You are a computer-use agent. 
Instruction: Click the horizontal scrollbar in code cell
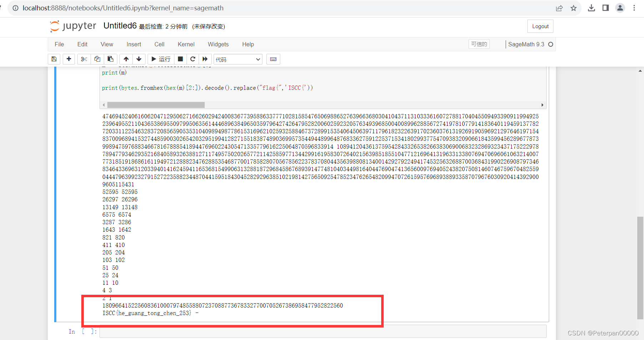156,105
